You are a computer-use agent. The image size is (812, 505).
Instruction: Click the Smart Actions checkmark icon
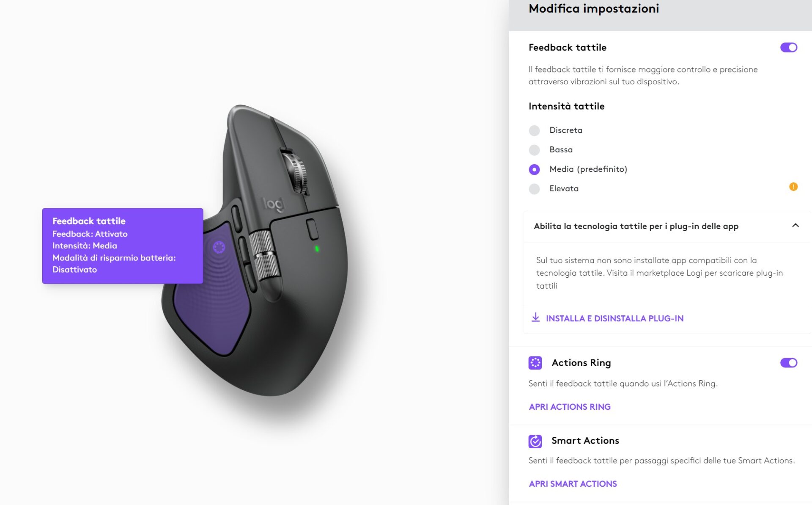coord(535,441)
